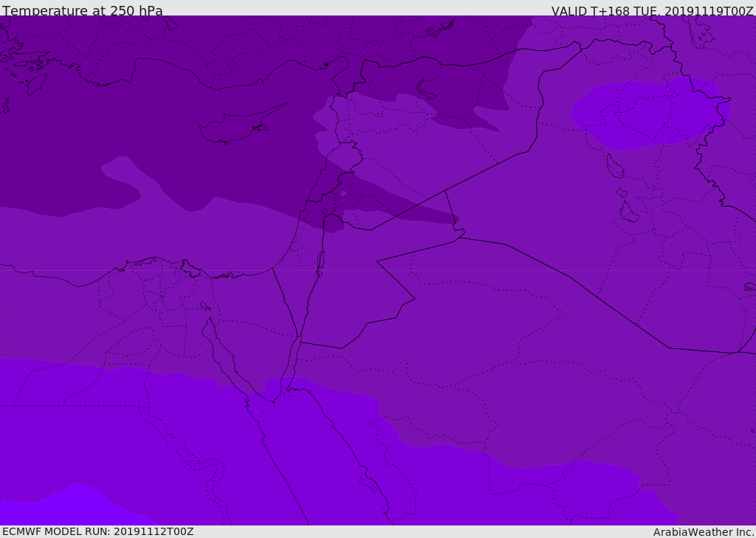
Task: Click the ECMWF MODEL RUN timestamp text
Action: point(97,531)
